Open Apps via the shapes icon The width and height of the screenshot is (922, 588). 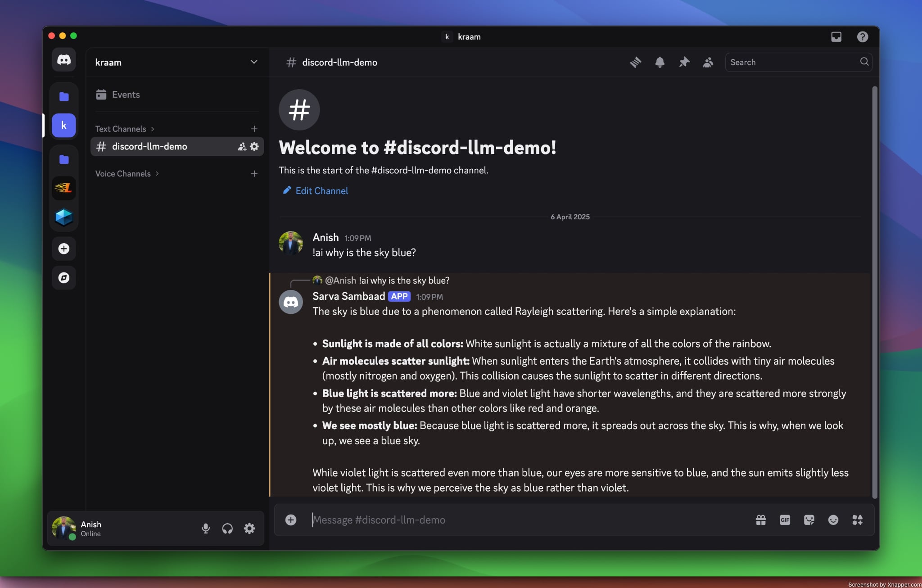click(857, 520)
